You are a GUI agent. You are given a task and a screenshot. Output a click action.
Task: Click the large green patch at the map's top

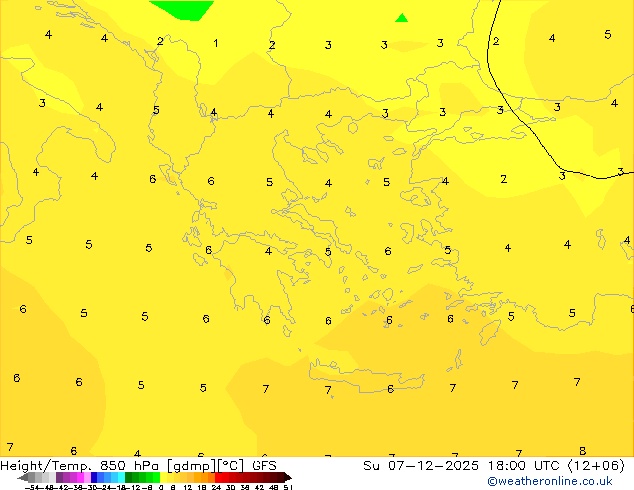(181, 9)
